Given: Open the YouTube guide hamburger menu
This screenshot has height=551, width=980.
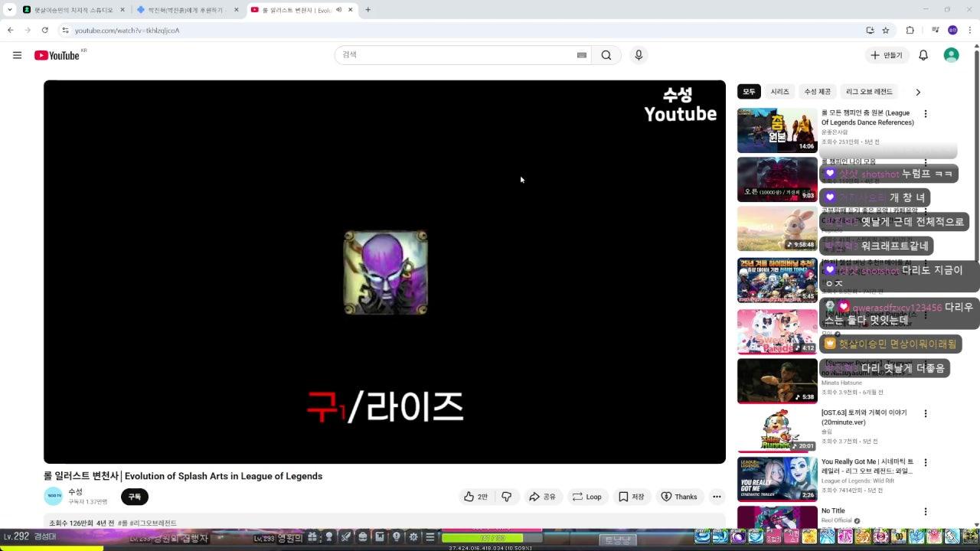Looking at the screenshot, I should point(16,55).
